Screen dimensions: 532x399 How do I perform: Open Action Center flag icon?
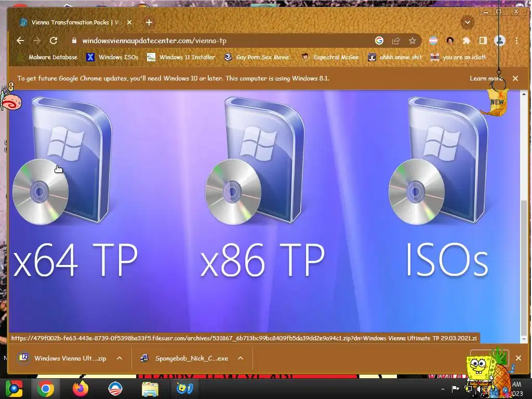tap(455, 389)
